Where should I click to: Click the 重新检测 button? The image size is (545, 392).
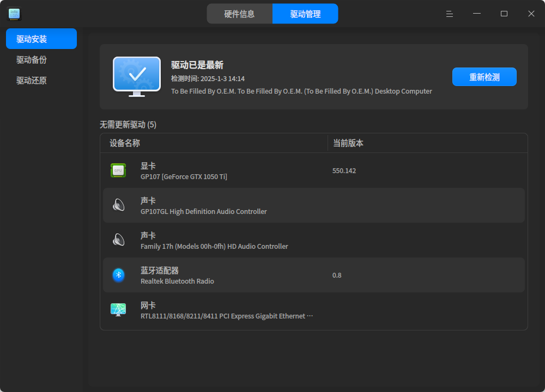(x=484, y=77)
